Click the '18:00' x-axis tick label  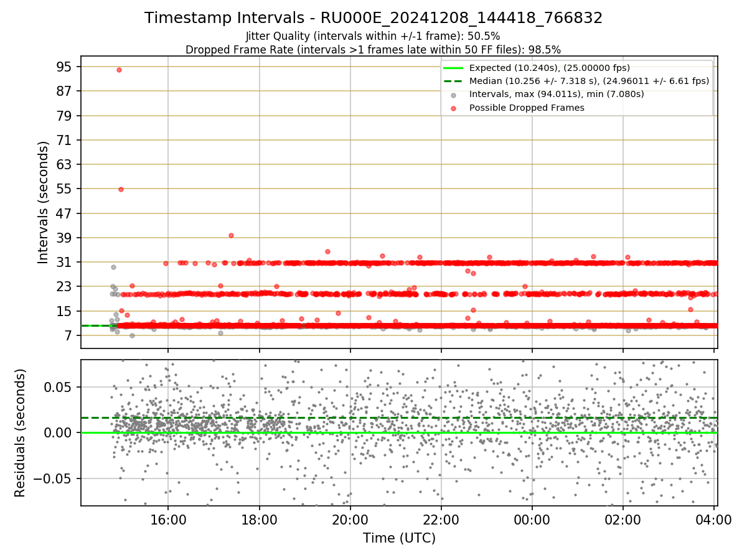point(259,519)
